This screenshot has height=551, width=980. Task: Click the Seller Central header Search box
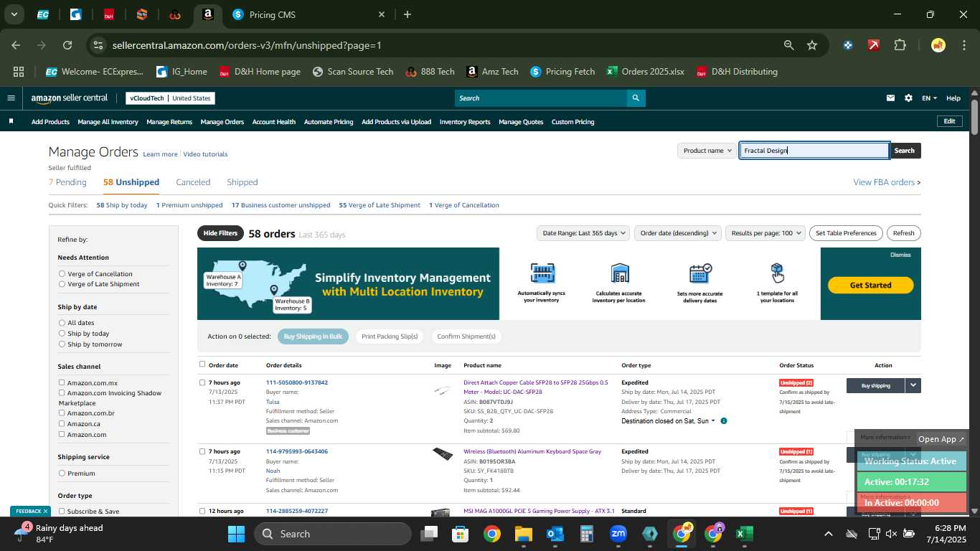coord(540,98)
